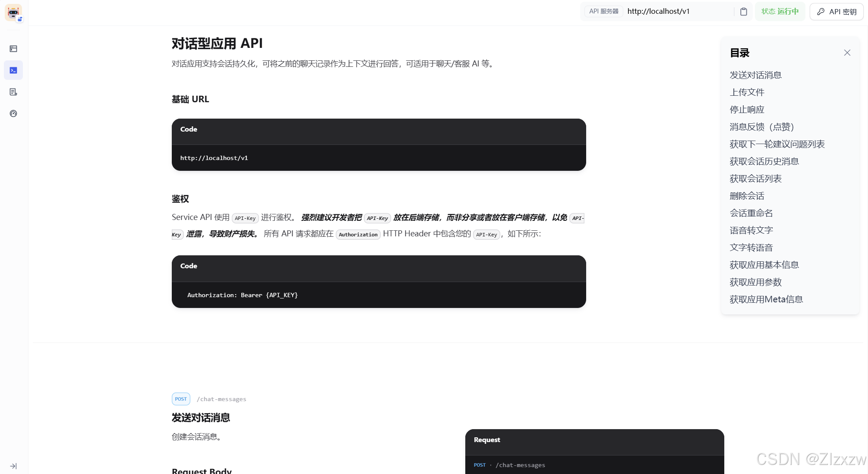
Task: Go to 上传文件 section
Action: point(747,92)
